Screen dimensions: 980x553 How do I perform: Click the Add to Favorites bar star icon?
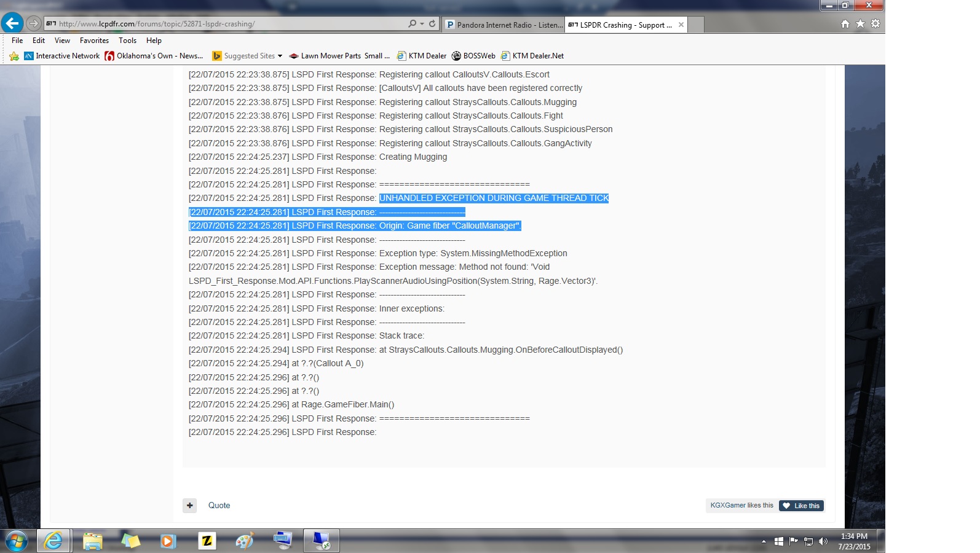pos(14,56)
